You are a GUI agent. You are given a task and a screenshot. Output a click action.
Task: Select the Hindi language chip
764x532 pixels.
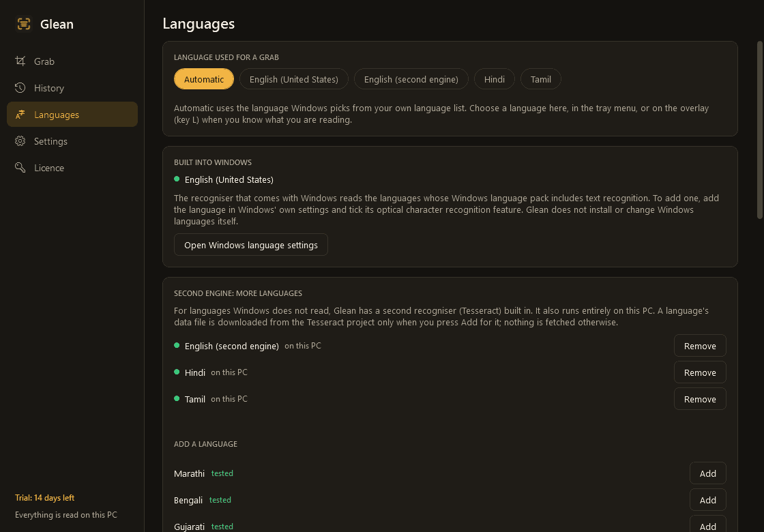click(x=495, y=79)
